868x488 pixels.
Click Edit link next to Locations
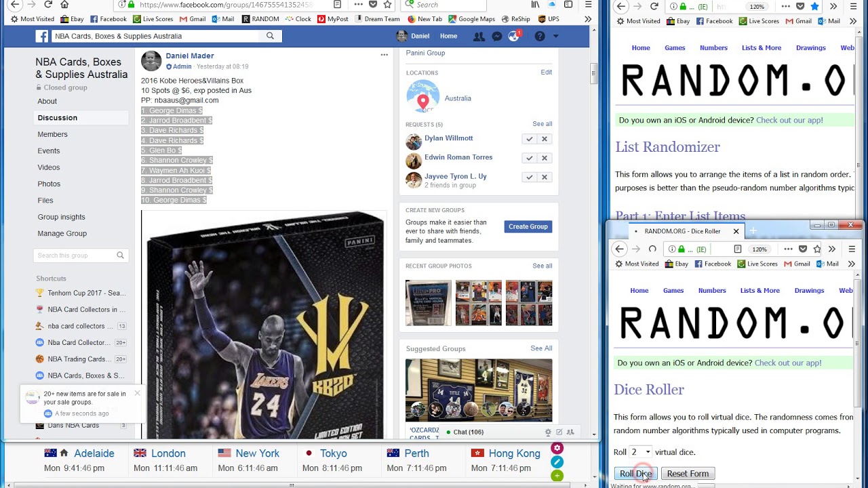pos(546,72)
